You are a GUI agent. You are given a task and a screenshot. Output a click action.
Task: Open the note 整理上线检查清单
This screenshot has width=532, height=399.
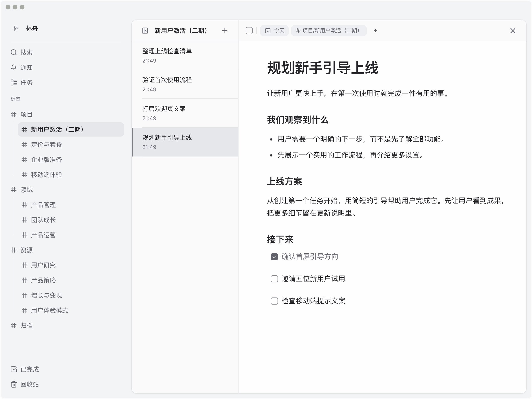(x=185, y=56)
